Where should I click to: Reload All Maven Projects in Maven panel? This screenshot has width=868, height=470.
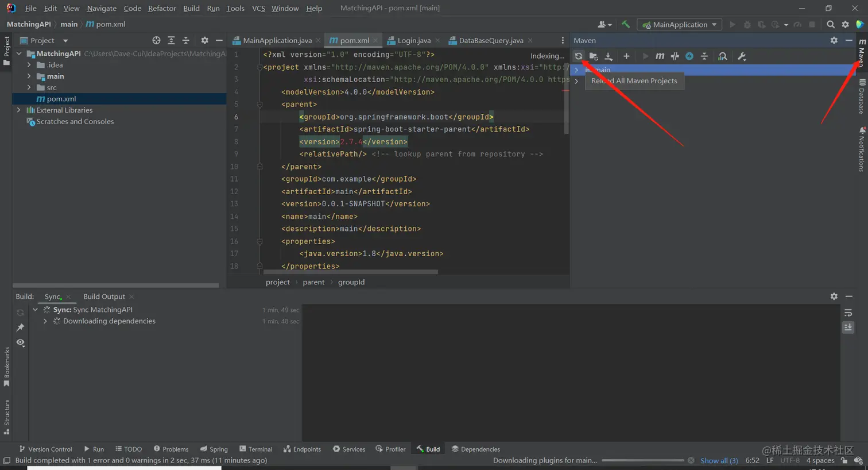(579, 56)
